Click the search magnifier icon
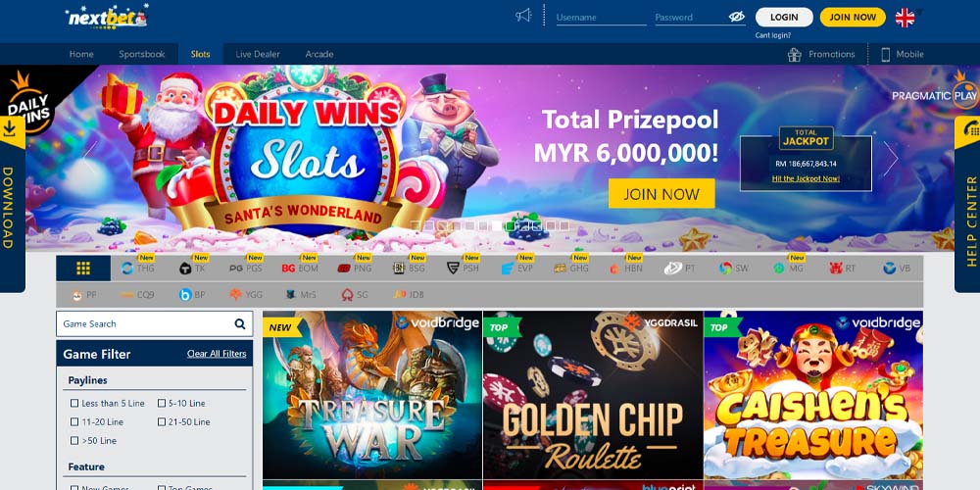Viewport: 980px width, 490px height. coord(240,323)
